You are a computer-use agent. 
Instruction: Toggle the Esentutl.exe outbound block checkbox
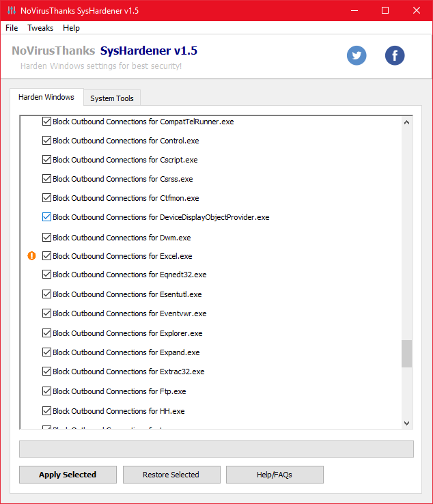coord(46,294)
